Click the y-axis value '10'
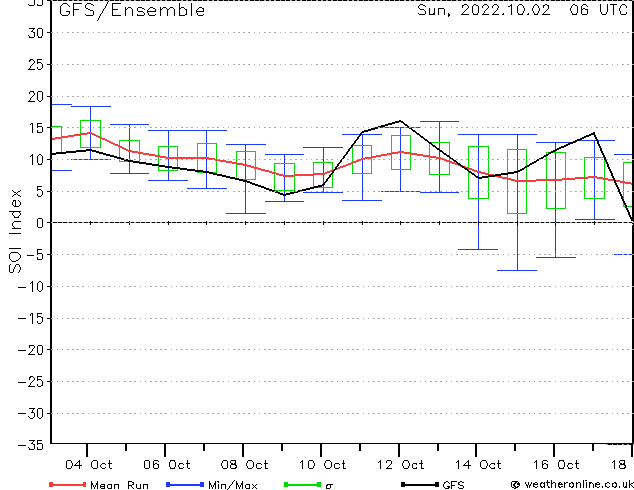634x490 pixels. point(35,160)
